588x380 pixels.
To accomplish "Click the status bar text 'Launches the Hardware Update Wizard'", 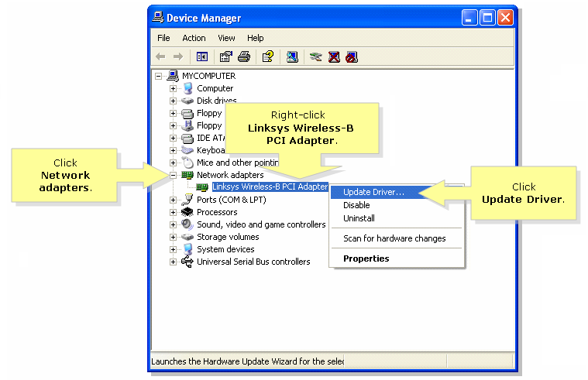I will point(247,361).
